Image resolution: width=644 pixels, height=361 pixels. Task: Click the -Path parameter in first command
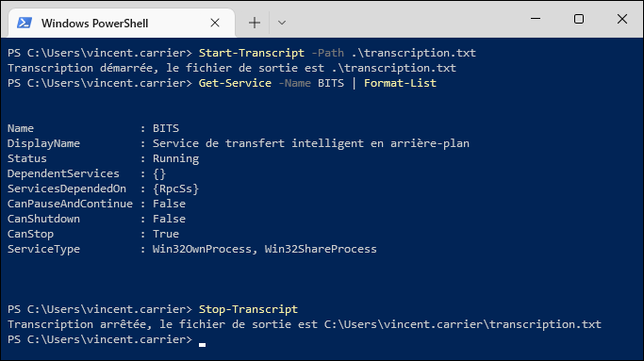[328, 53]
